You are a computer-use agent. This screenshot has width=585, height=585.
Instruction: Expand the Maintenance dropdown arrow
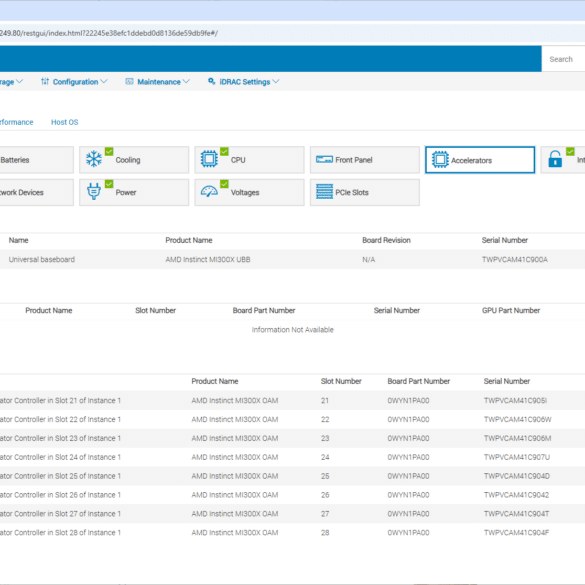[186, 81]
